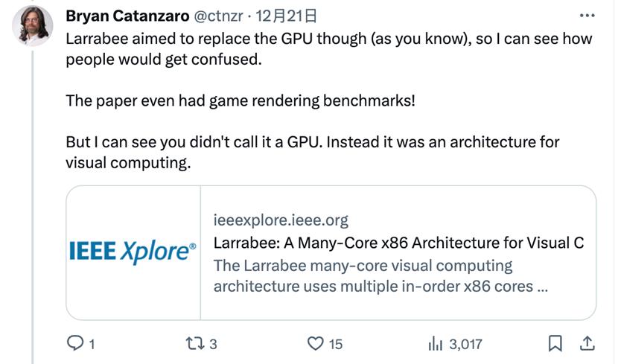Click the IEEE Xplore logo thumbnail

click(x=134, y=252)
